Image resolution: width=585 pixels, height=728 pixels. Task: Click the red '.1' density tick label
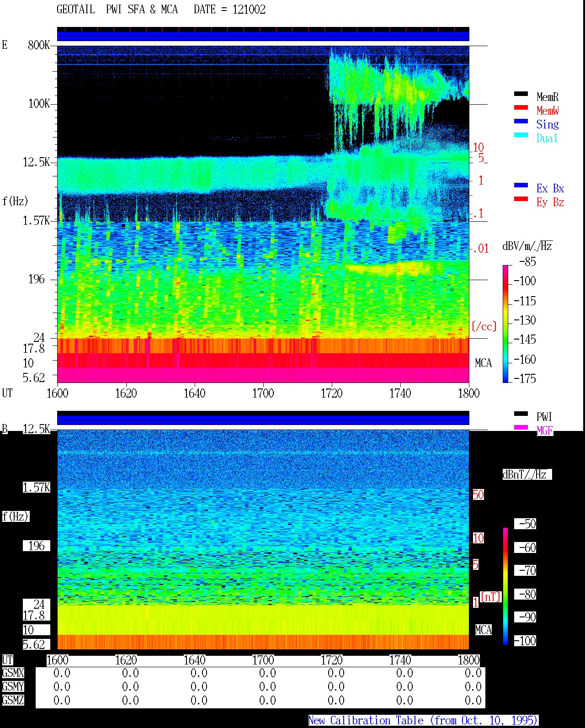[x=478, y=213]
